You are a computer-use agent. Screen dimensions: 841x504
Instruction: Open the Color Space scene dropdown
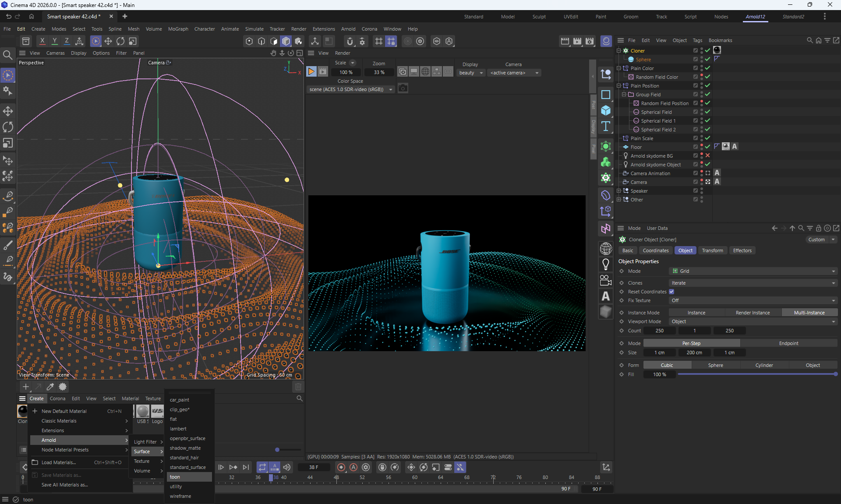click(350, 89)
